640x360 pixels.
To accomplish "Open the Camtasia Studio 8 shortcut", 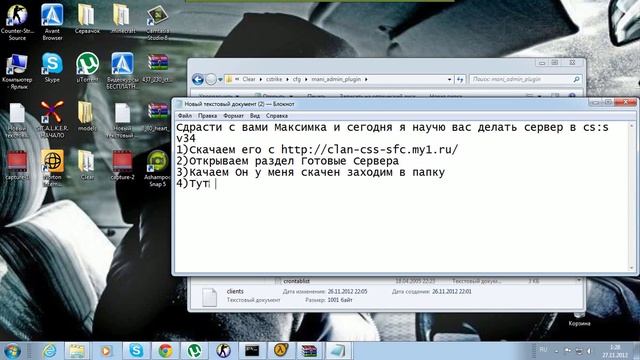I will tap(158, 21).
